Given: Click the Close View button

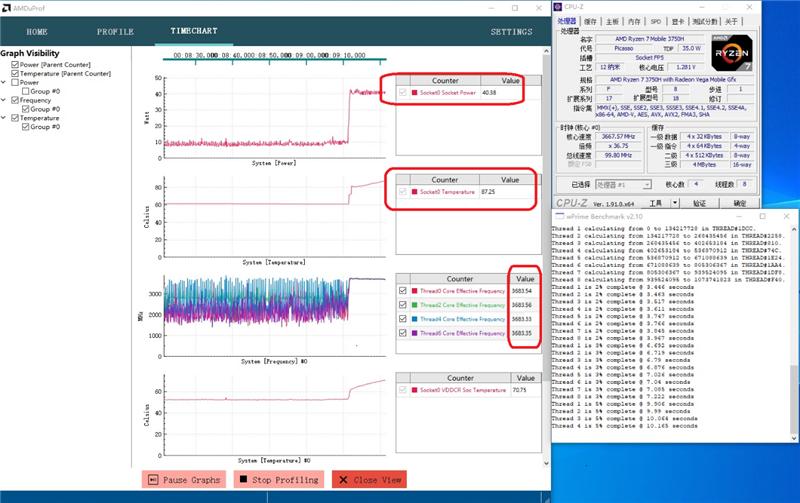Looking at the screenshot, I should (369, 480).
